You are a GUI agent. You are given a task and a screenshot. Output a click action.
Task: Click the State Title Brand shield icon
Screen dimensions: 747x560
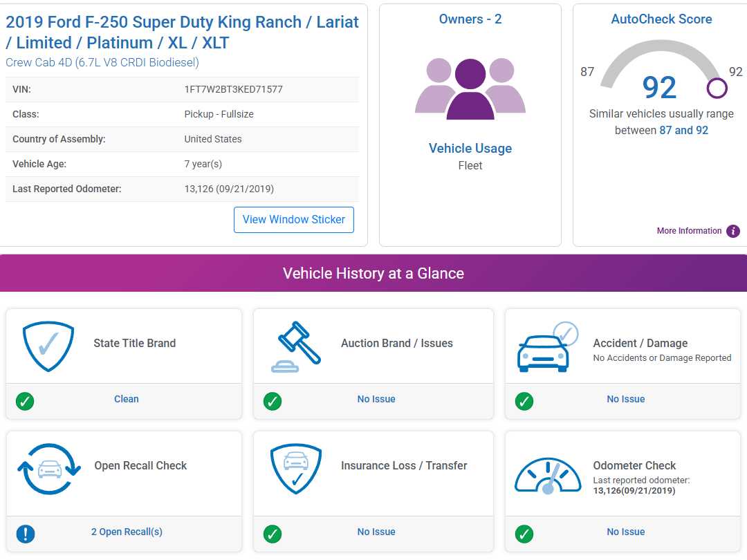48,346
